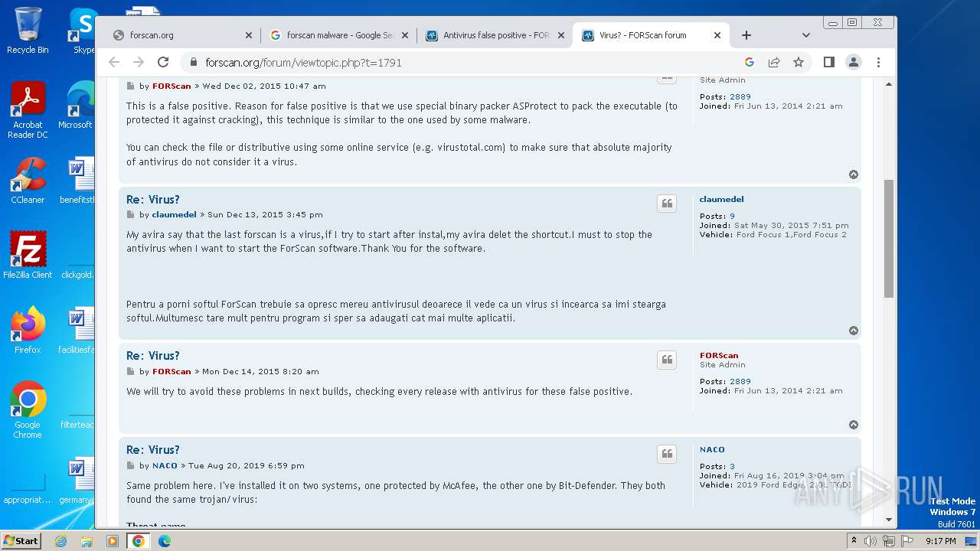Jump to top from FORScan Dec 02 post
The height and width of the screenshot is (551, 980).
click(854, 174)
